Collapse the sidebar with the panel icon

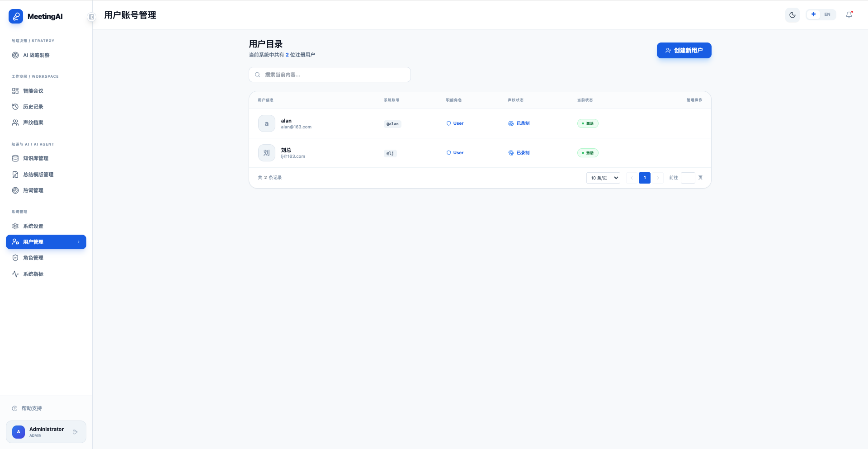[91, 17]
